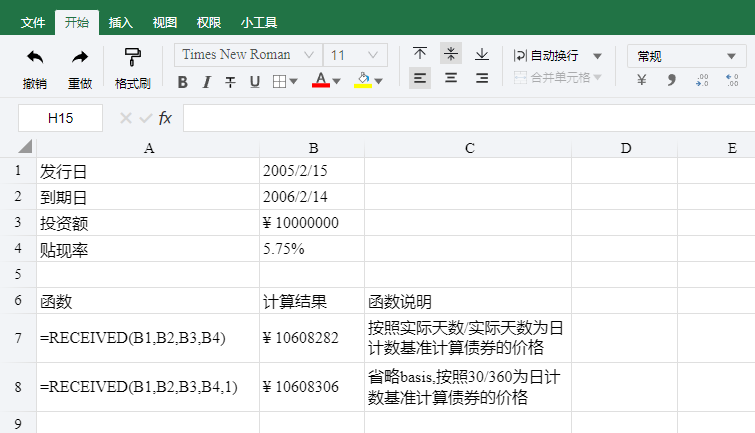
Task: Select cell with date 2006/2/14
Action: [x=312, y=197]
